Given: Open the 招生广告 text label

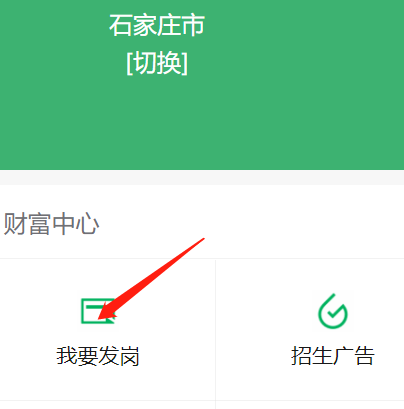Looking at the screenshot, I should 333,356.
